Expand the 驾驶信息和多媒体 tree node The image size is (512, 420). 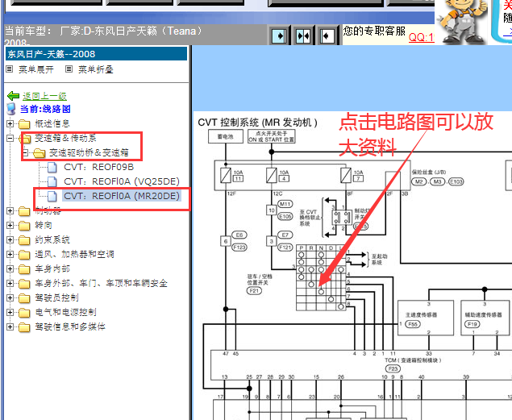coord(10,326)
